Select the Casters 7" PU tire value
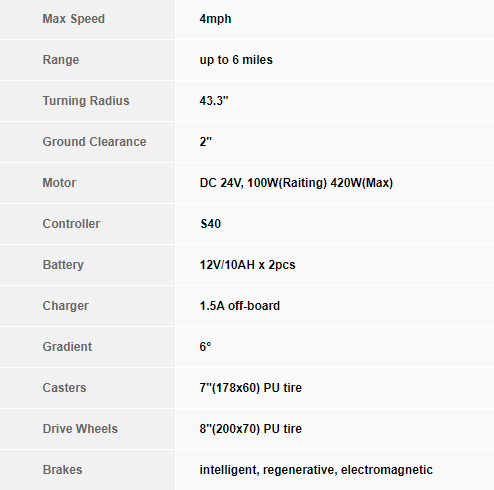The image size is (494, 490). 251,388
